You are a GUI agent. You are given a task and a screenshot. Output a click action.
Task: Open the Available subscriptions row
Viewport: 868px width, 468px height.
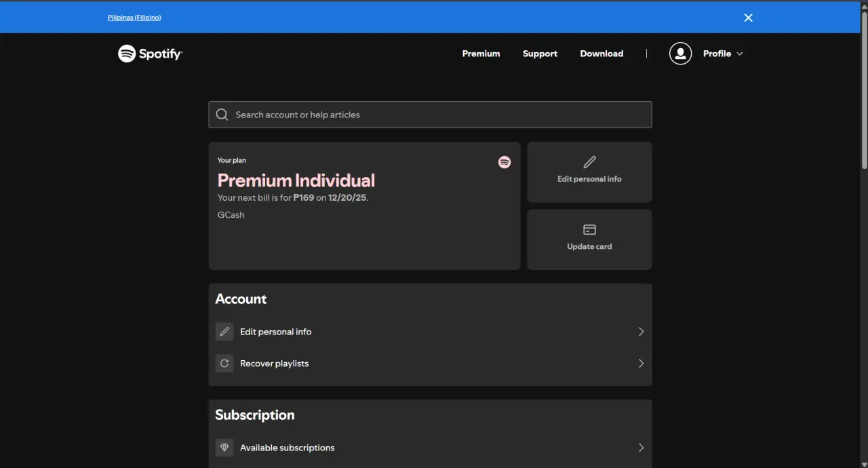430,448
